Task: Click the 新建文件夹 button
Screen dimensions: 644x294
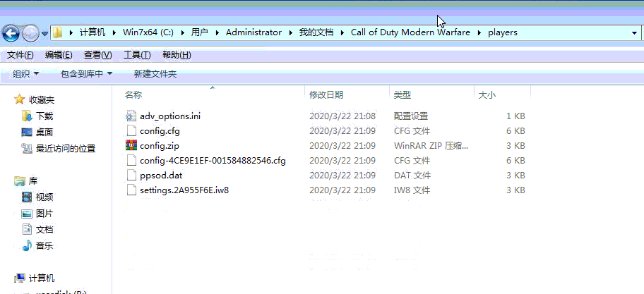Action: 155,74
